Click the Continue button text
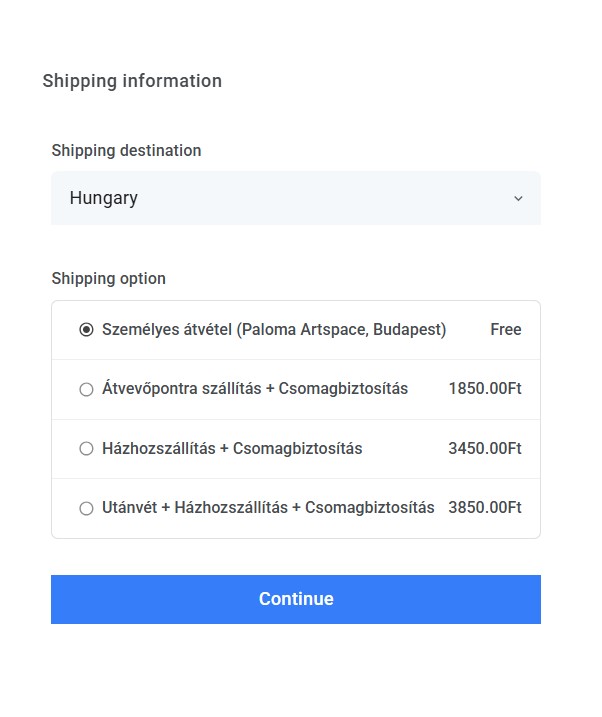The height and width of the screenshot is (717, 602). (x=296, y=599)
